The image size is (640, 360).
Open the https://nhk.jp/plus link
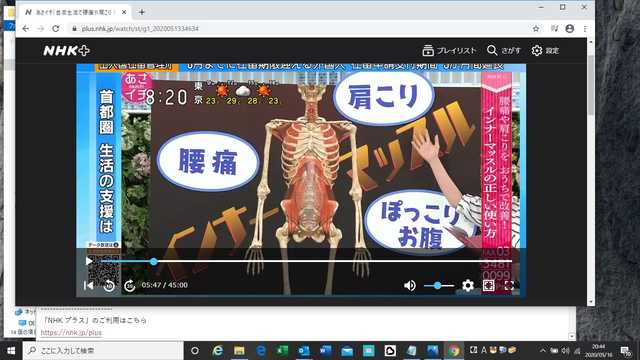(x=71, y=333)
